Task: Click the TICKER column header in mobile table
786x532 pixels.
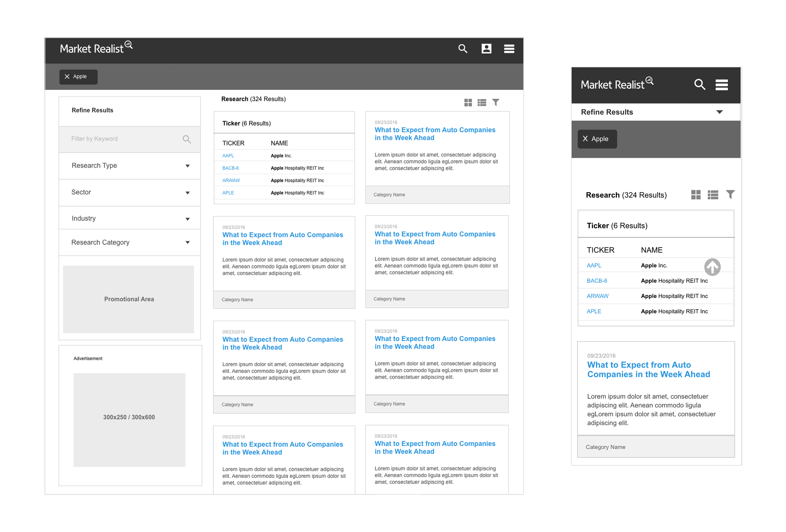Action: tap(600, 250)
